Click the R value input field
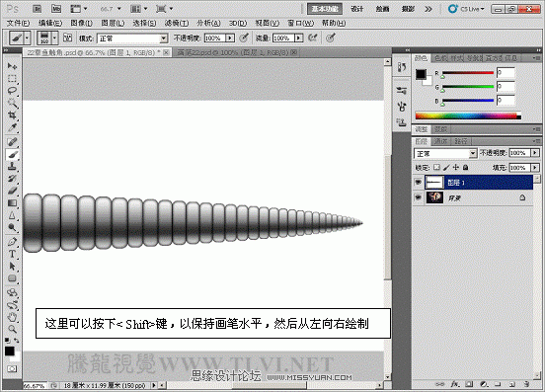The height and width of the screenshot is (392, 545). coord(506,73)
